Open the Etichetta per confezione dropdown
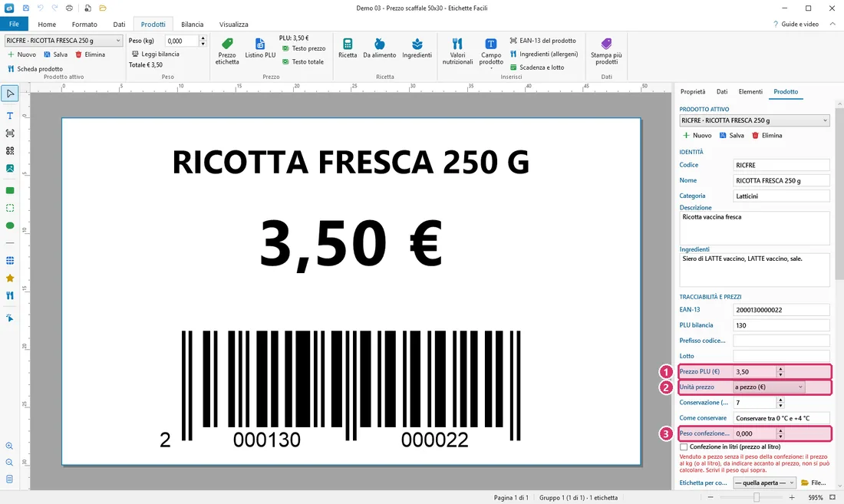Screen dimensions: 844x504 tap(765, 483)
